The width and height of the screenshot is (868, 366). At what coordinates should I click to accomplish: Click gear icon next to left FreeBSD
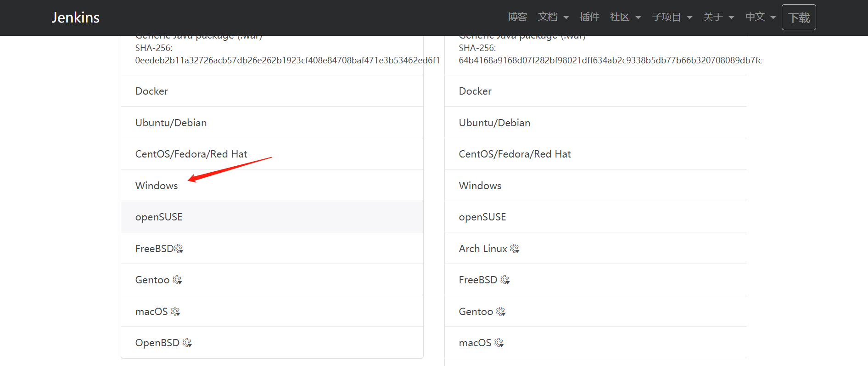click(179, 248)
